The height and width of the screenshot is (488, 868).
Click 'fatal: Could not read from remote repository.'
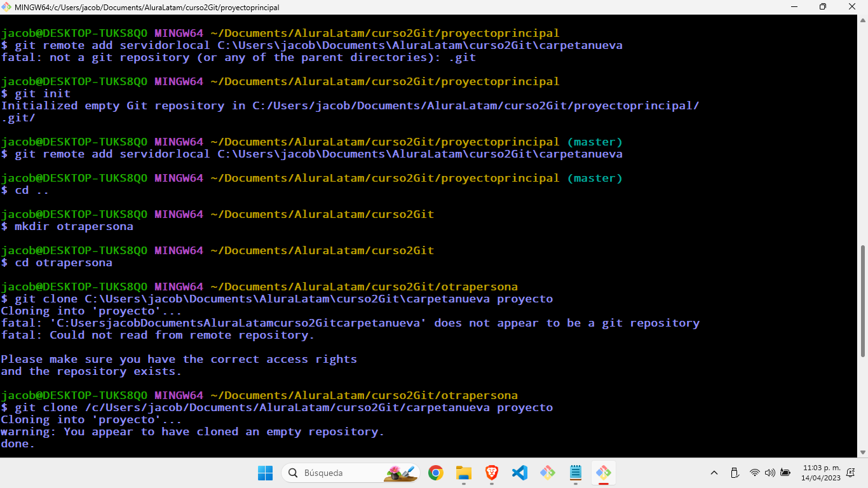coord(158,335)
